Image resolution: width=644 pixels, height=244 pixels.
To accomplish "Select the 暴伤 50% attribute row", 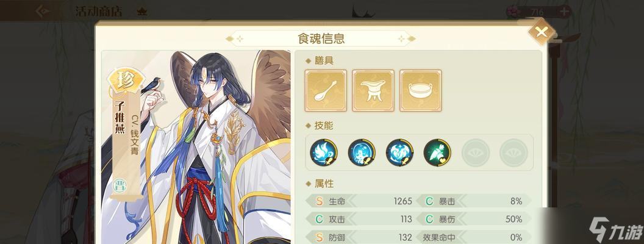I will tap(474, 220).
